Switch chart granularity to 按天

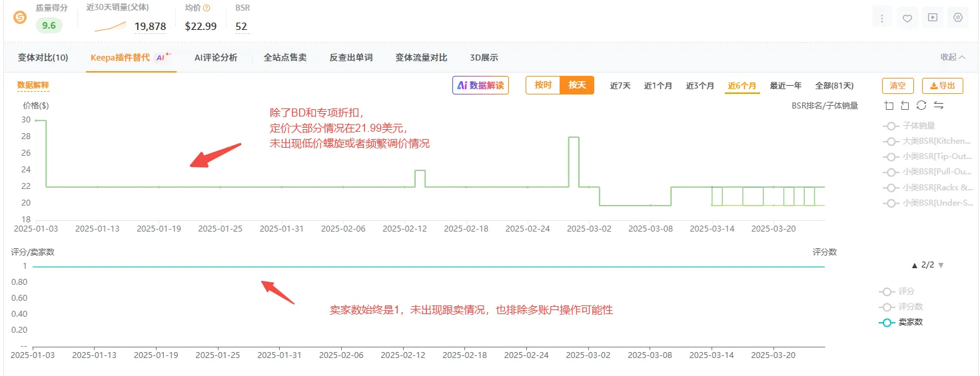pyautogui.click(x=577, y=85)
